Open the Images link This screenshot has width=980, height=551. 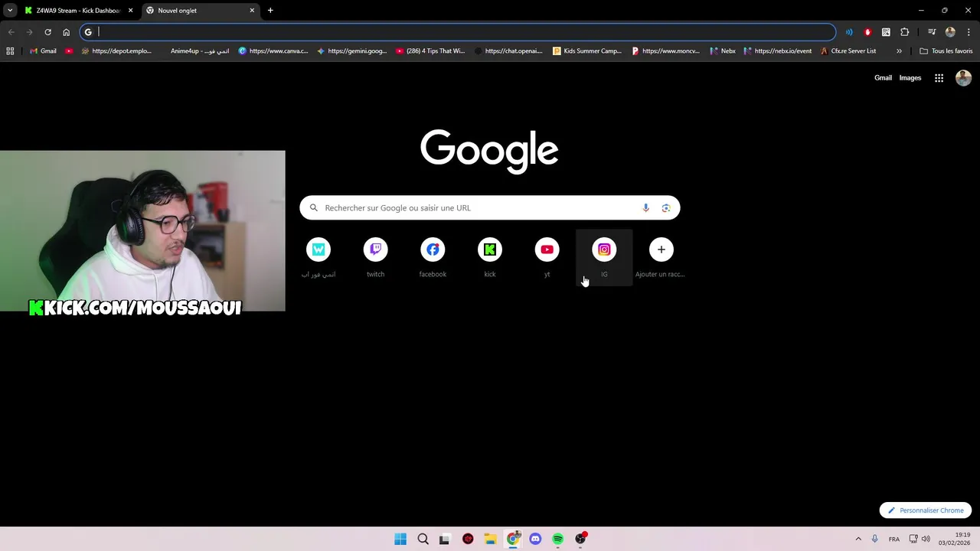click(x=910, y=78)
